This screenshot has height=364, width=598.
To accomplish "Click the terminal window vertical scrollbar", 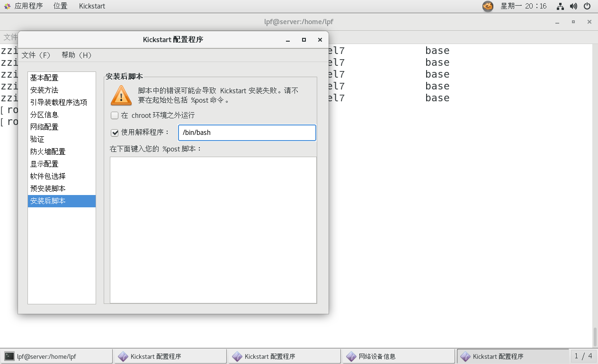I will coord(595,337).
